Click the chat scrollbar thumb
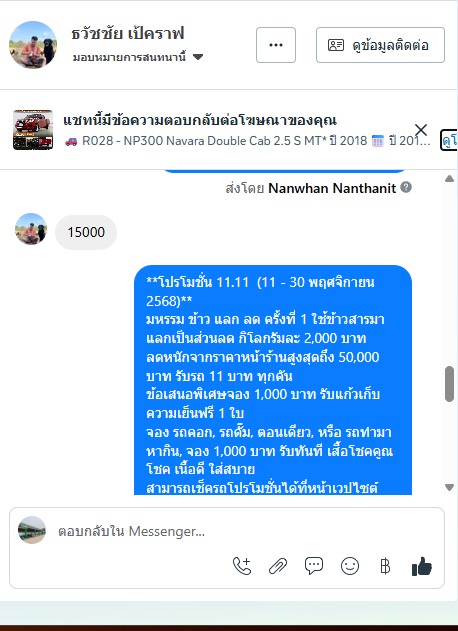The height and width of the screenshot is (631, 458). point(450,384)
